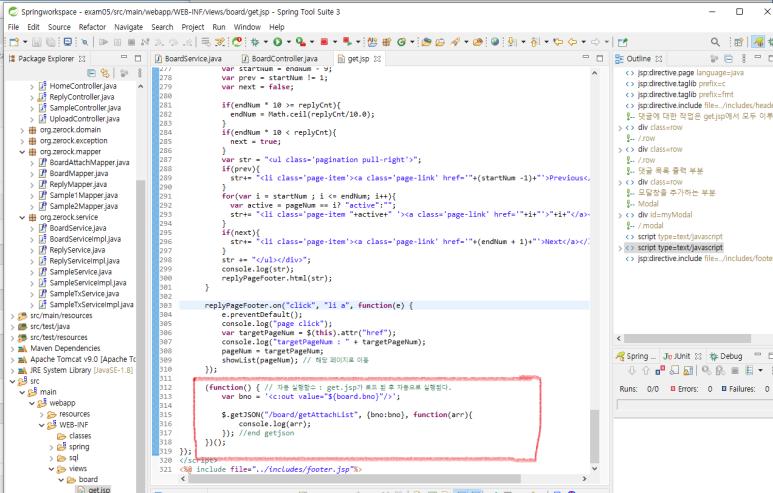Expand div id=myModal in Outline
Viewport: 773px width, 493px height.
click(620, 215)
